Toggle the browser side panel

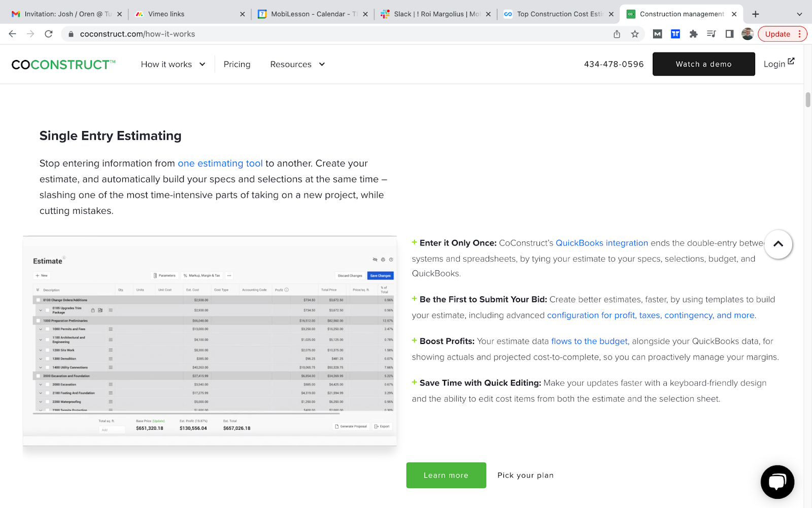729,34
